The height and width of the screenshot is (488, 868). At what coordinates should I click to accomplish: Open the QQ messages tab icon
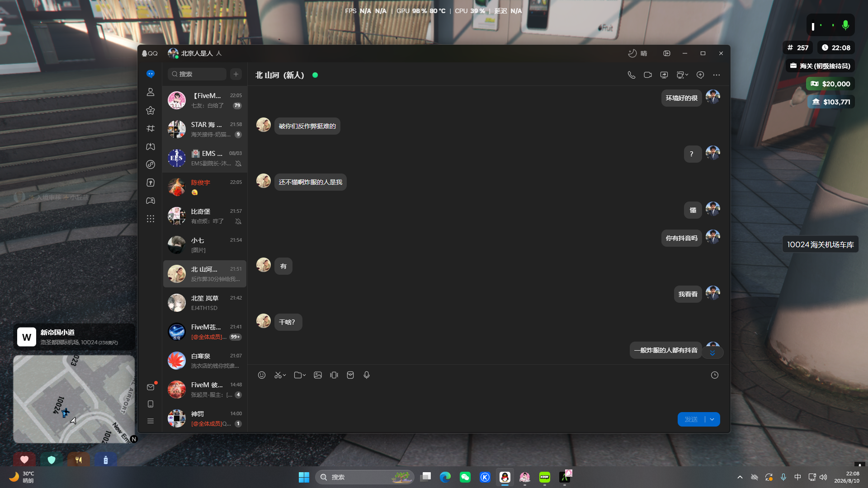tap(151, 74)
